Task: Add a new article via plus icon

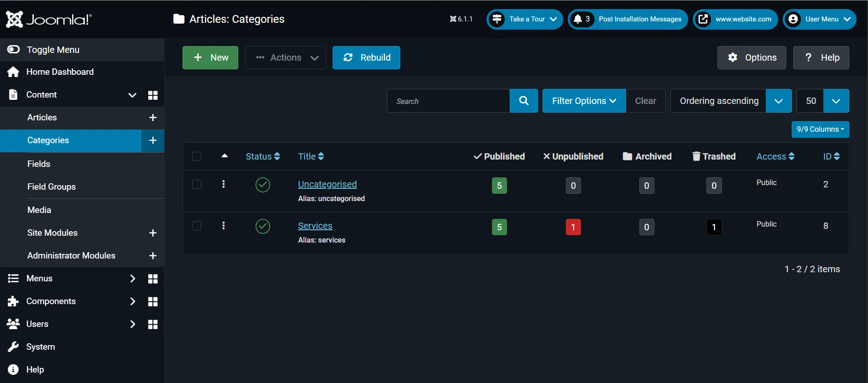Action: [x=153, y=118]
